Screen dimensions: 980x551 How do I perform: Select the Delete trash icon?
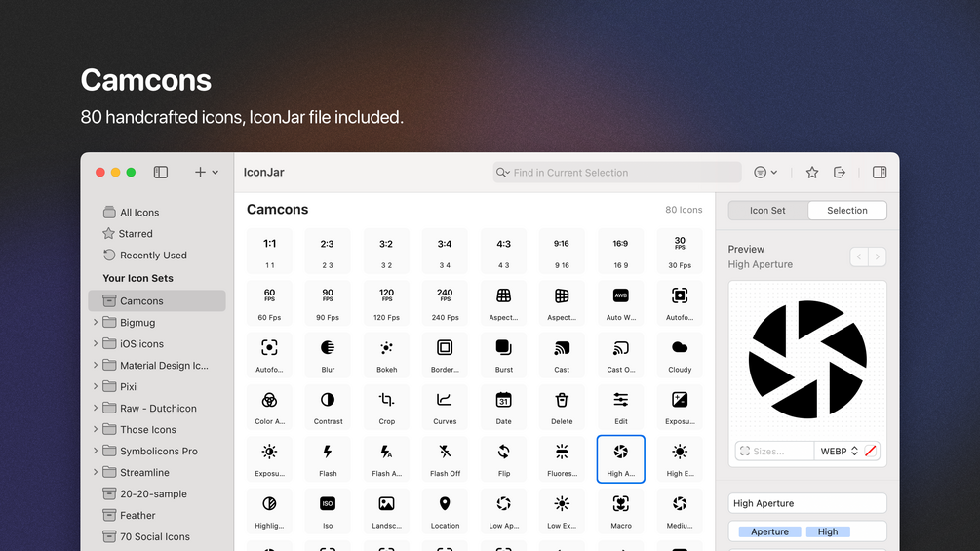pyautogui.click(x=562, y=408)
